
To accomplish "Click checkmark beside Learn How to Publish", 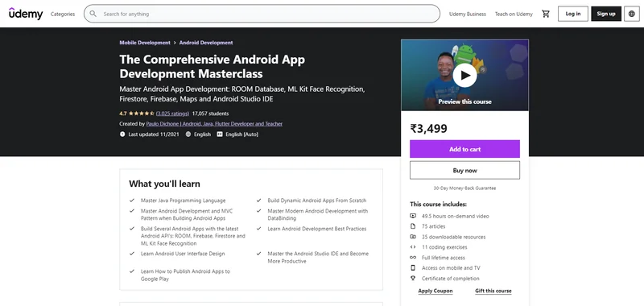I will coord(132,271).
